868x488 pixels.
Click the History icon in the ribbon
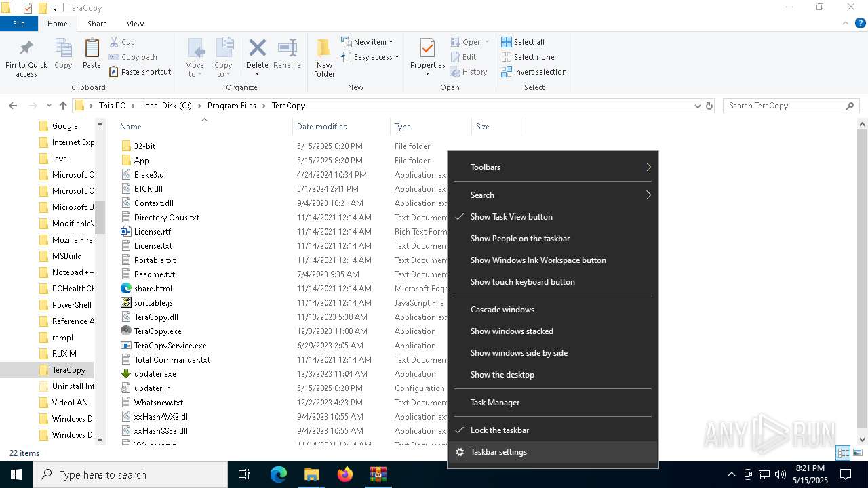click(456, 72)
